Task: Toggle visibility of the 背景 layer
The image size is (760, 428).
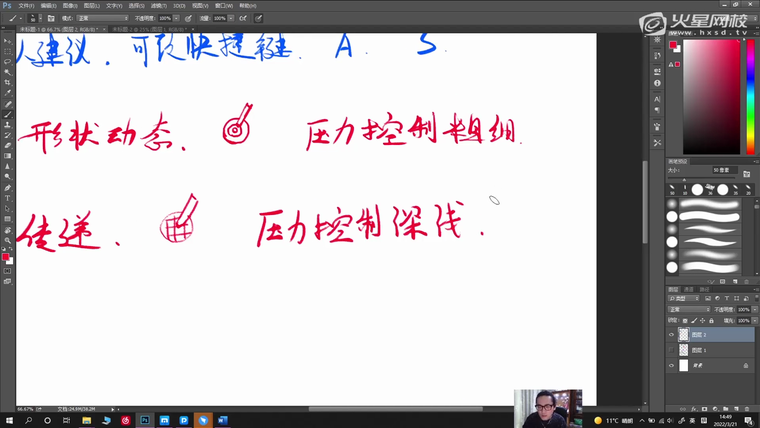Action: pyautogui.click(x=671, y=367)
